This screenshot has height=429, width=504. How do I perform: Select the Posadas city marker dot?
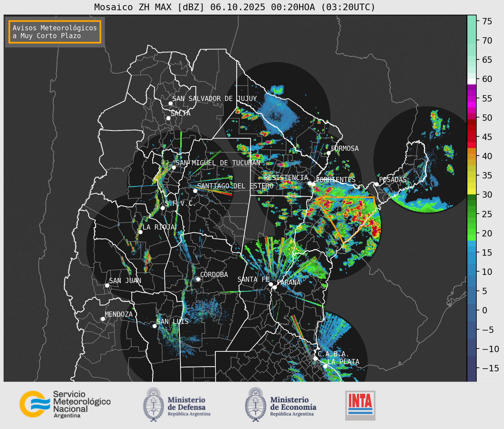[377, 184]
